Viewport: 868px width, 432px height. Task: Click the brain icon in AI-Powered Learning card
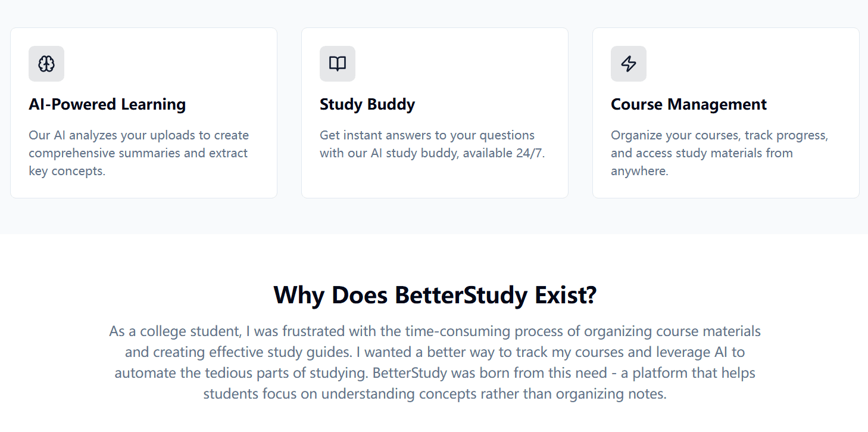pos(46,64)
